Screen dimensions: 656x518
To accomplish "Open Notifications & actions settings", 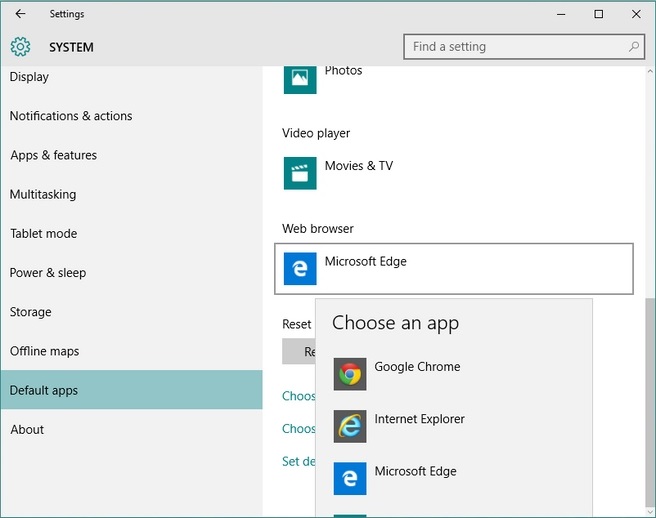I will pyautogui.click(x=131, y=116).
